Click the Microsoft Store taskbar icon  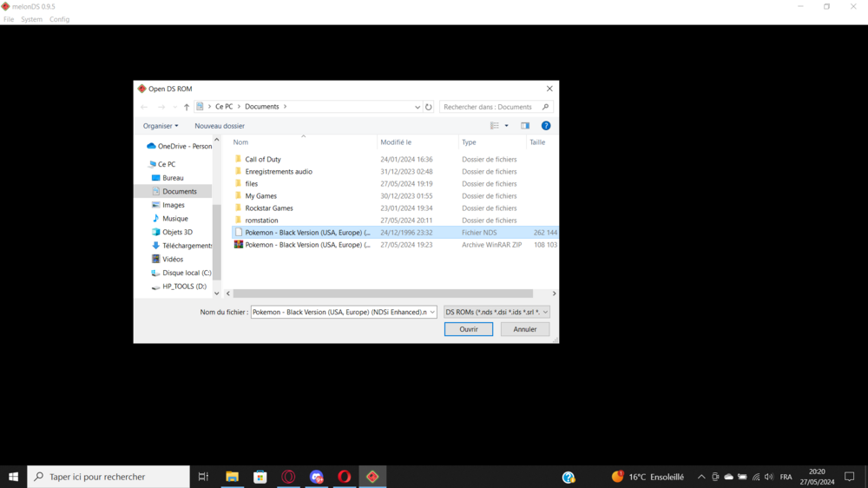click(260, 477)
